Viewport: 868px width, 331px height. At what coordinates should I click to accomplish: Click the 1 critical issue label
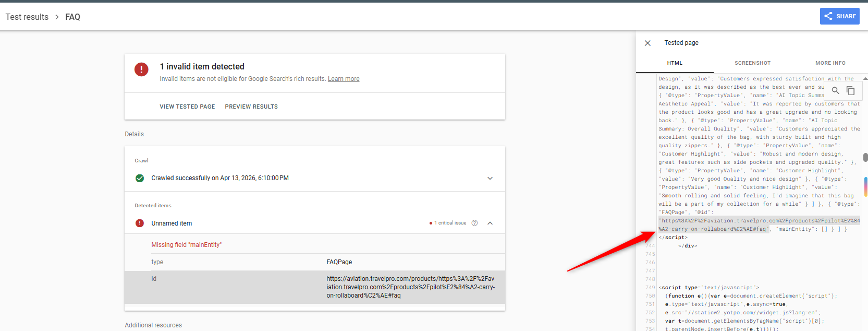tap(450, 223)
